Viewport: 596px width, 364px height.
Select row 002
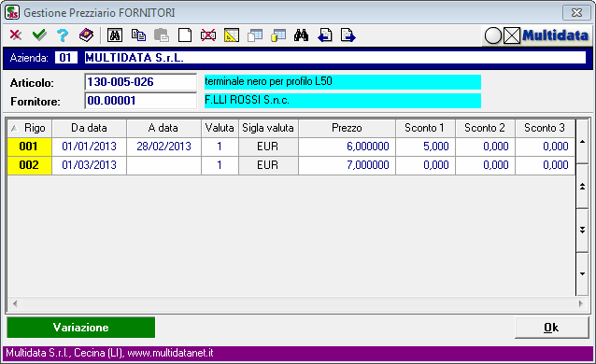pos(29,165)
